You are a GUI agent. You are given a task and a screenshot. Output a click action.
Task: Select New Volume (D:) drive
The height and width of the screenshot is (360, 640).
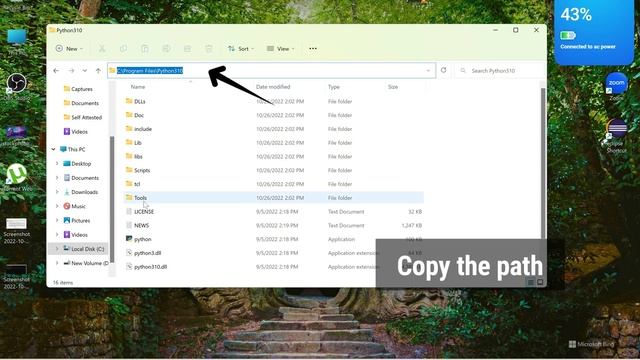pos(86,263)
